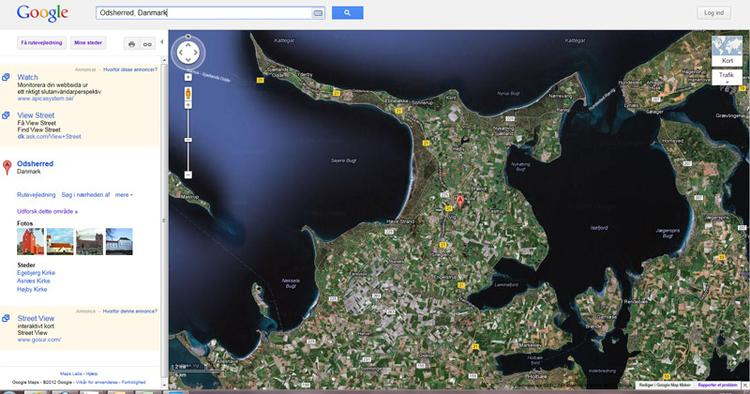
Task: Expand the mere dropdown
Action: point(123,195)
